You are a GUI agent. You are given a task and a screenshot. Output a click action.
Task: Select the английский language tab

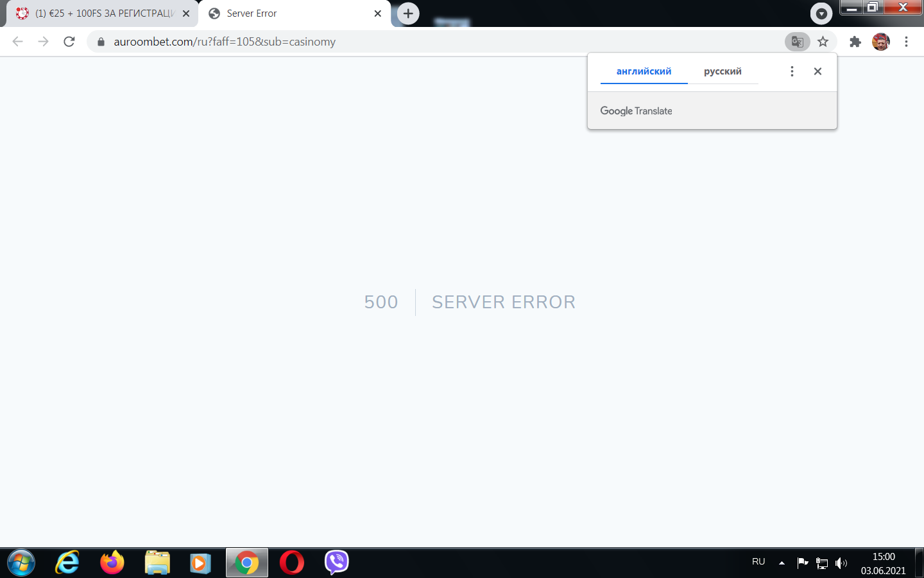click(x=644, y=71)
